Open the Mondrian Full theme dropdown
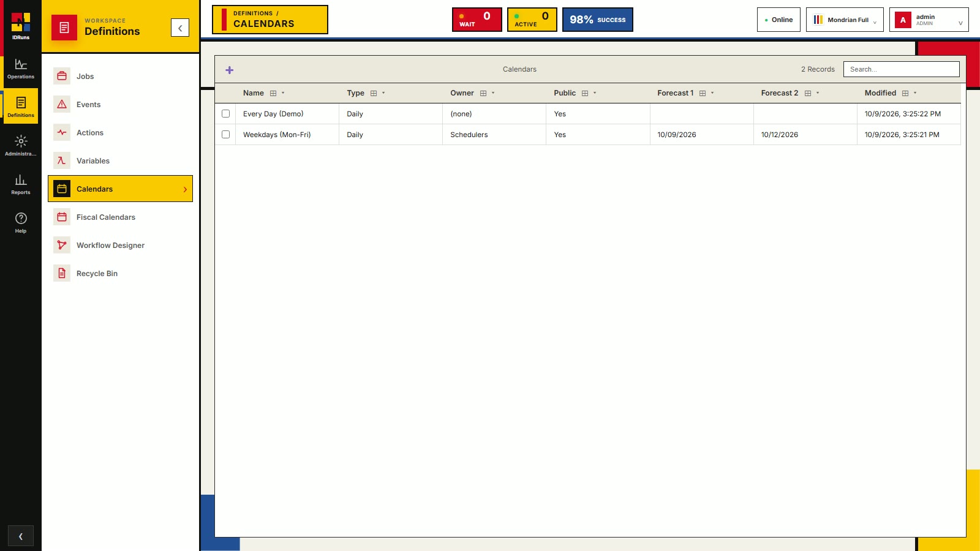980x551 pixels. click(x=845, y=20)
